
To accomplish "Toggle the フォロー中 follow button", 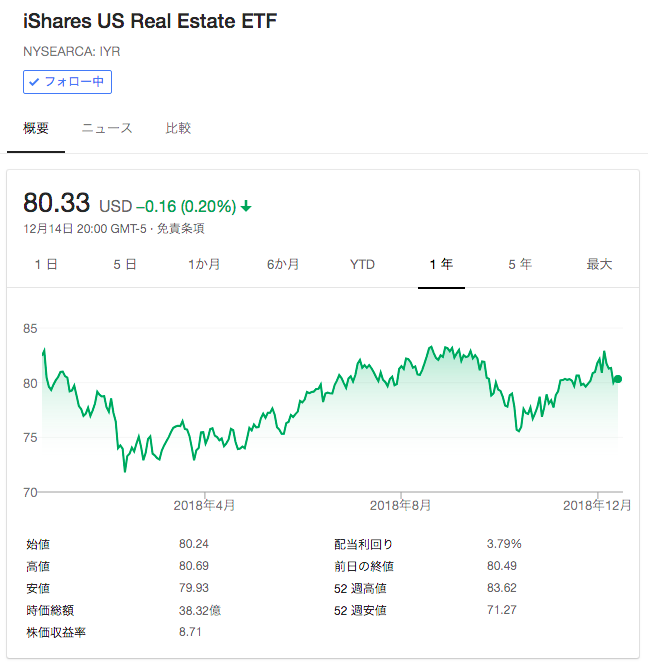I will (x=67, y=82).
